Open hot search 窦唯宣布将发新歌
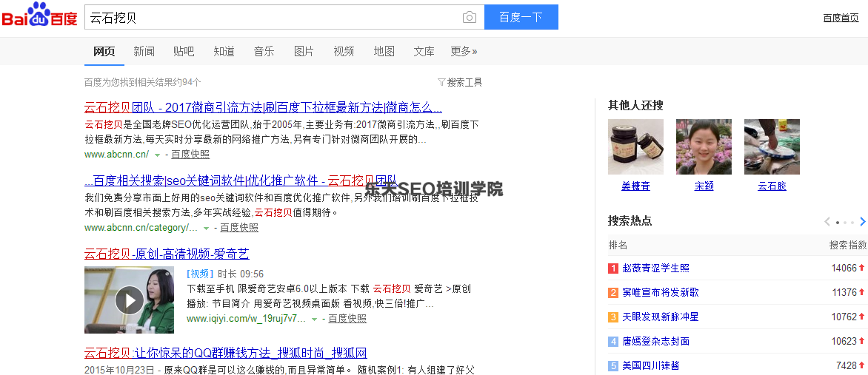The width and height of the screenshot is (868, 375). 661,293
